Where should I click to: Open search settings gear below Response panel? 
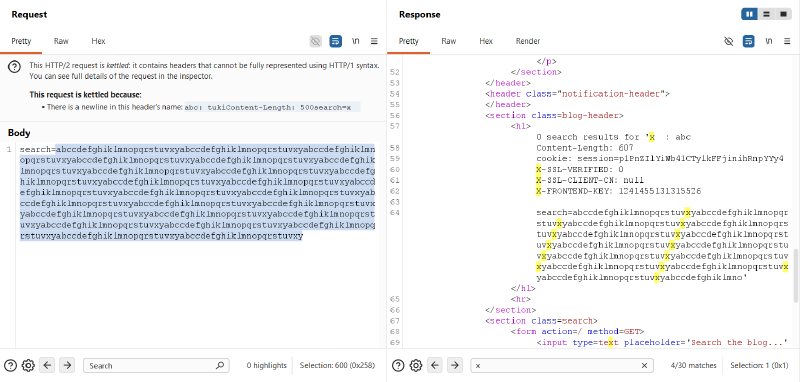(x=416, y=365)
